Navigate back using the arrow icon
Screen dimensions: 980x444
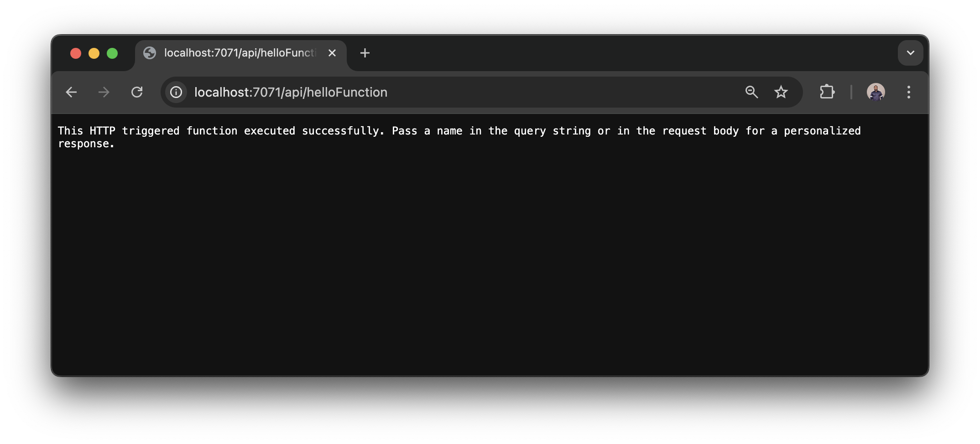point(72,92)
